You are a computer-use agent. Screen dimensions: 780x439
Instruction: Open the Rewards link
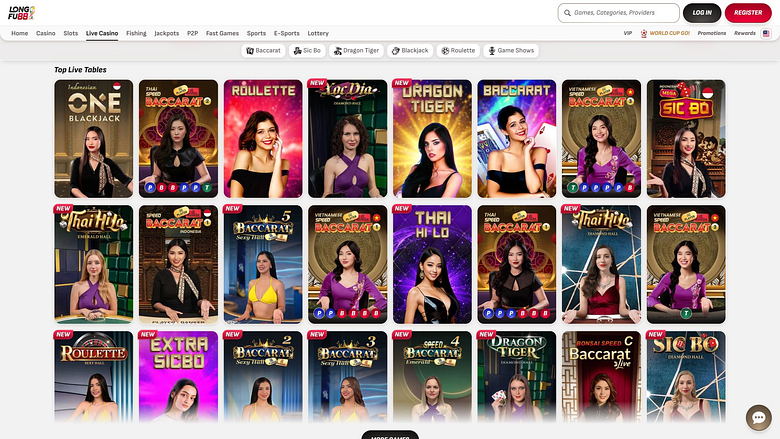pos(745,33)
